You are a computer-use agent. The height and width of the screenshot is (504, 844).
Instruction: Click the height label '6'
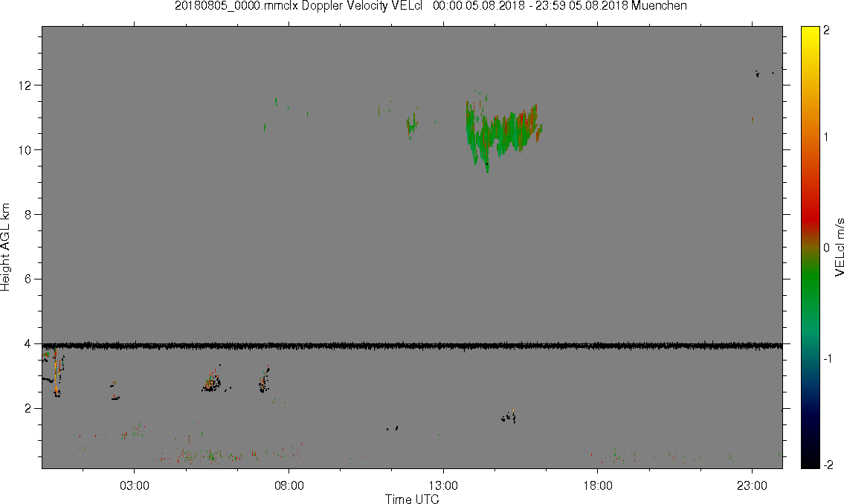click(28, 280)
